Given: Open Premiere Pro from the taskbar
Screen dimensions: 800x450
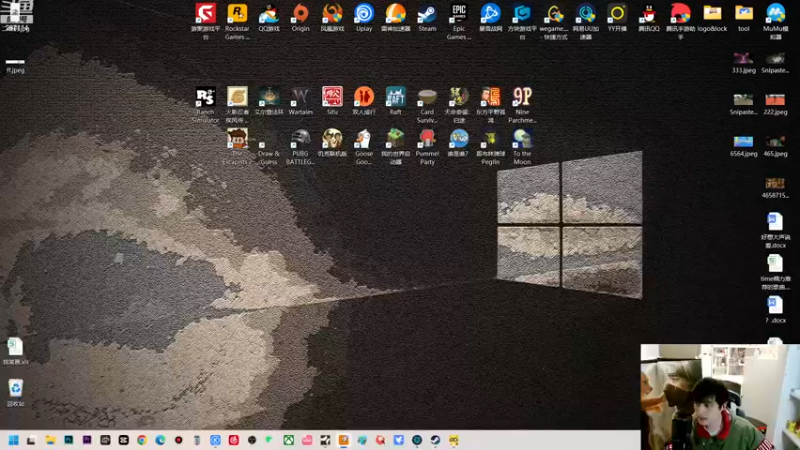Looking at the screenshot, I should tap(87, 440).
